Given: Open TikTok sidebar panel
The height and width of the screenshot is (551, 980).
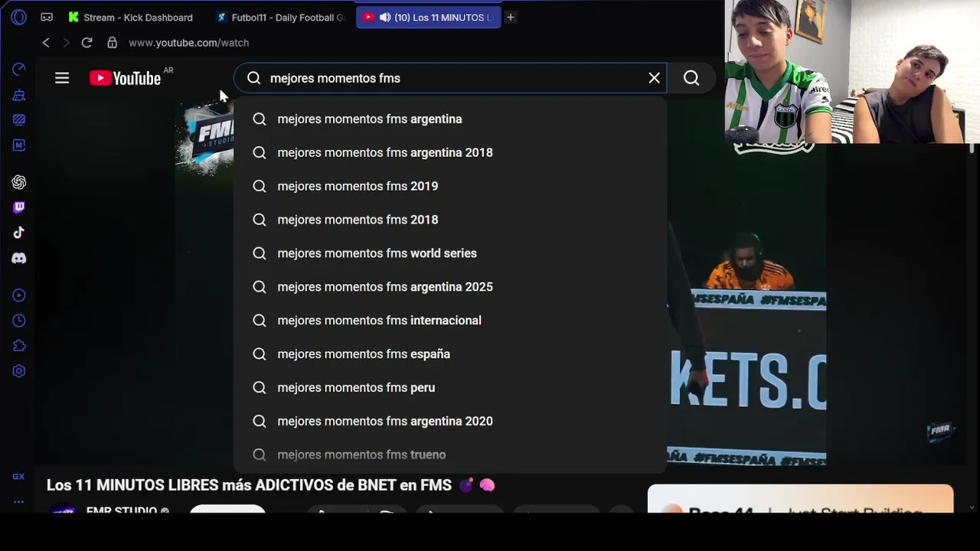Looking at the screenshot, I should pos(19,233).
